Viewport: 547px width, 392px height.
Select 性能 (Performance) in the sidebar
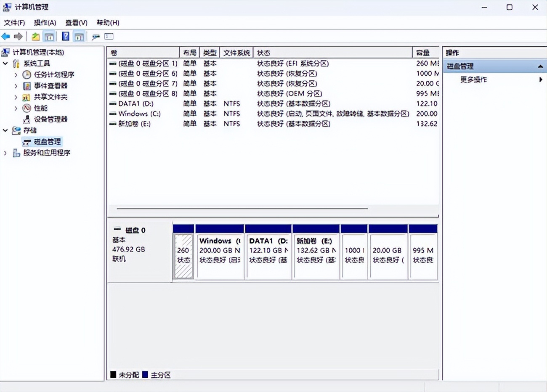point(40,108)
